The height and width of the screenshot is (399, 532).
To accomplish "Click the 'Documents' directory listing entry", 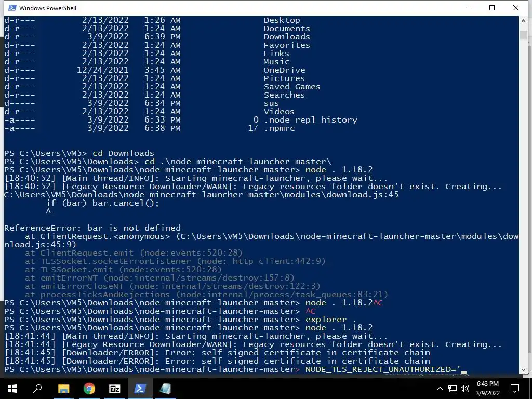I will 287,29.
